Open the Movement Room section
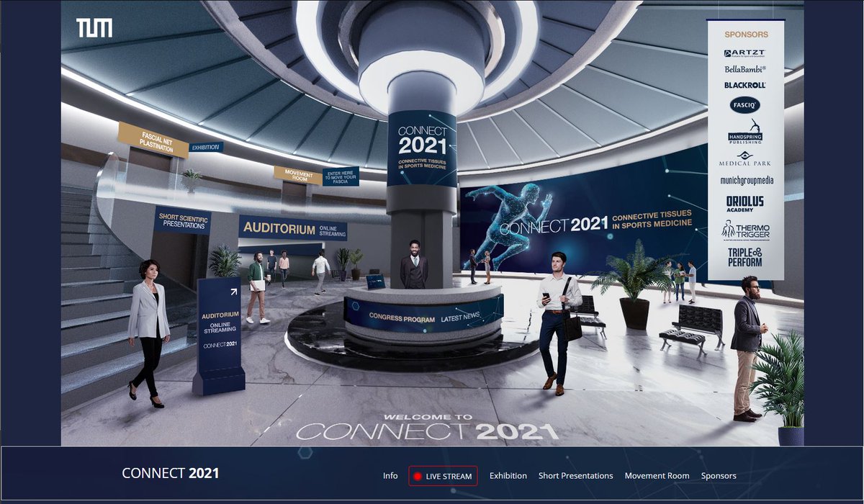 tap(657, 475)
